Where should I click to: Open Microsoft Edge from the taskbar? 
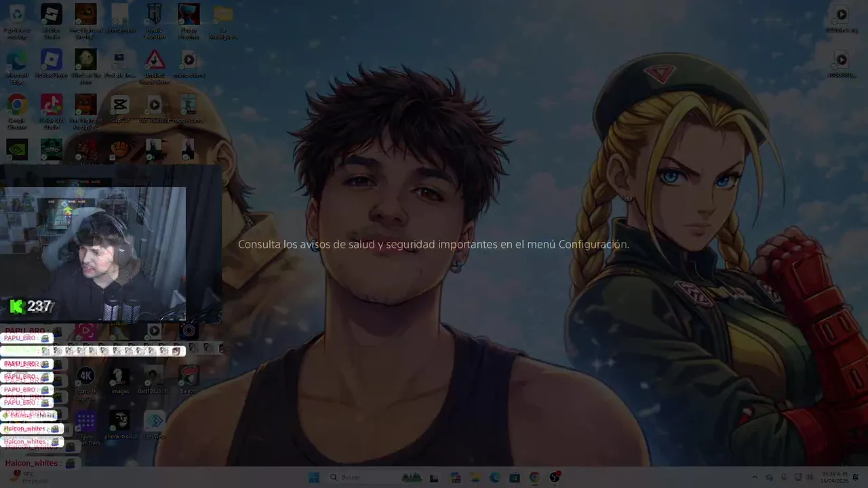click(495, 477)
